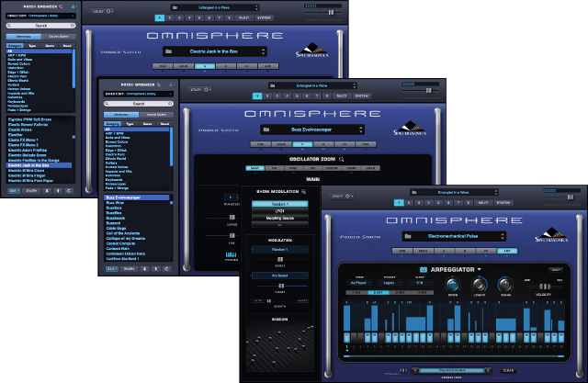Toggle arpeggiator step 1 button
Image resolution: width=588 pixels, height=383 pixels.
coord(347,337)
